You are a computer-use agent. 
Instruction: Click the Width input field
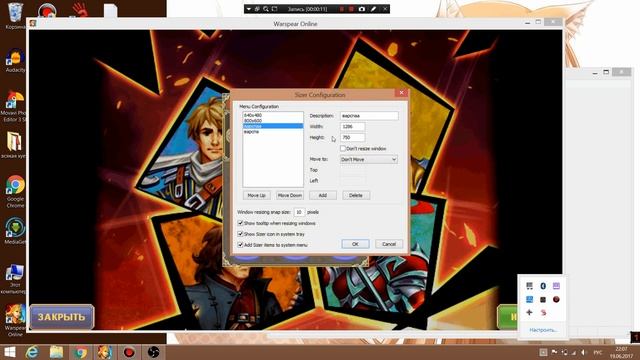pyautogui.click(x=353, y=127)
